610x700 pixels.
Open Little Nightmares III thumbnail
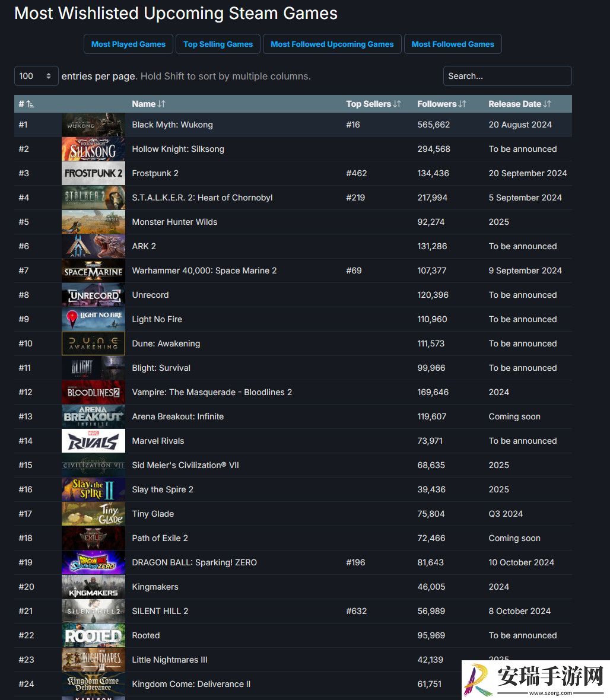[93, 660]
